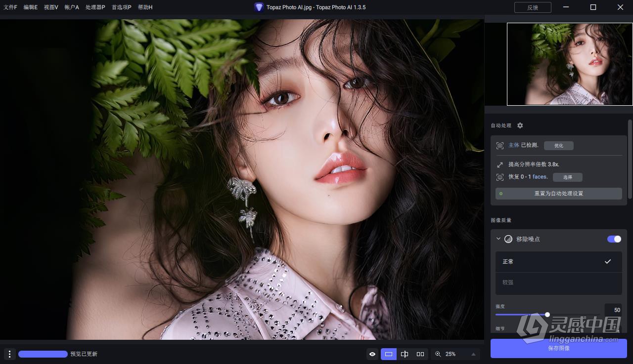Screen dimensions: 633x364
Task: Select the 正常 noise model
Action: click(x=559, y=262)
